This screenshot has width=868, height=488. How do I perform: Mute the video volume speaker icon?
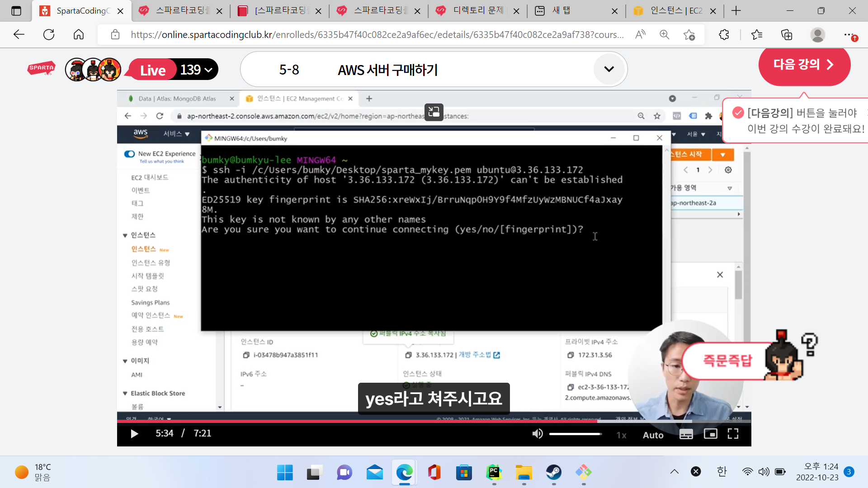coord(537,434)
